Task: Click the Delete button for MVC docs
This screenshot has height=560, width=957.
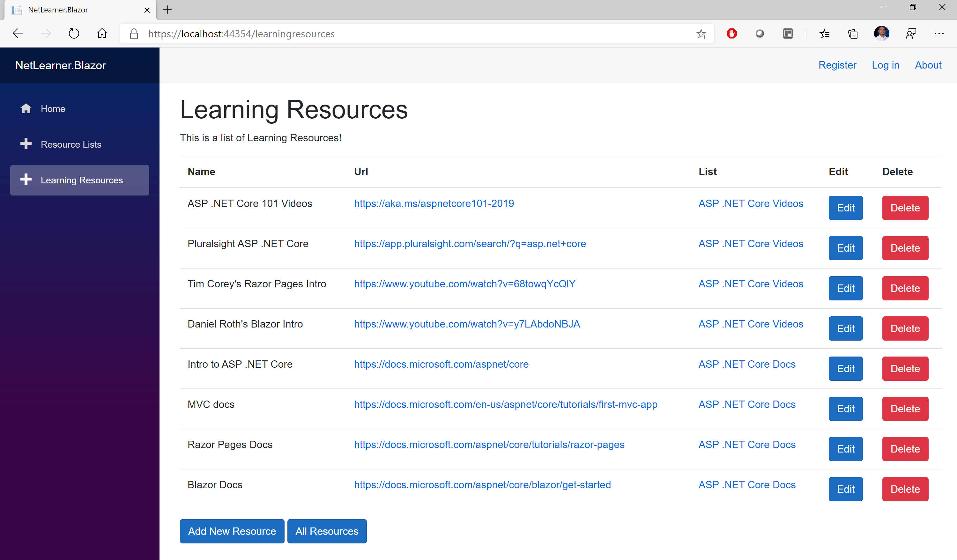Action: pos(904,409)
